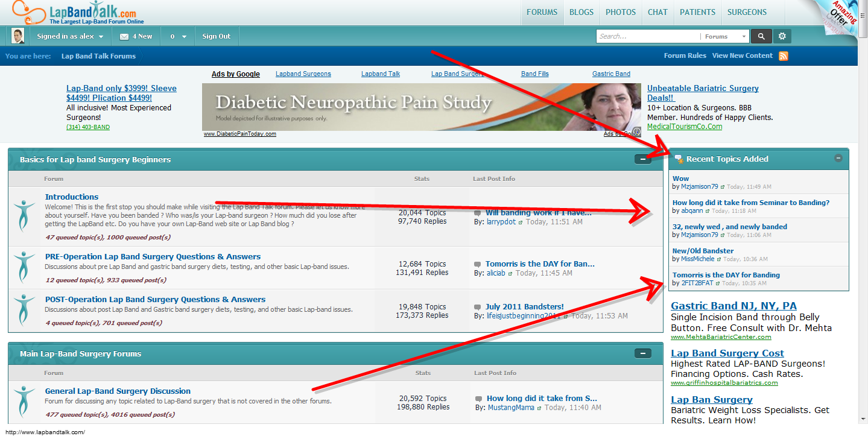Open the SURGEONS tab
The image size is (868, 436).
[747, 12]
